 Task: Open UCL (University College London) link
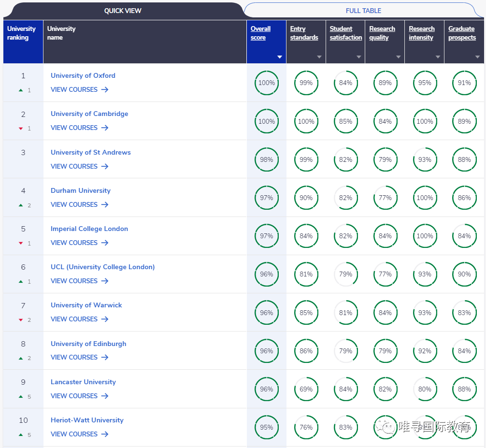[x=102, y=267]
